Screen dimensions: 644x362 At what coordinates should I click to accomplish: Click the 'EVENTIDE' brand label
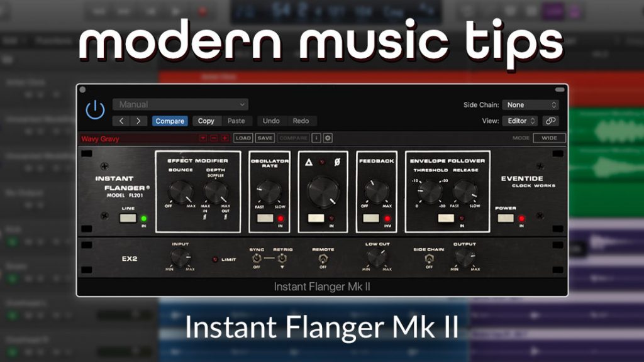click(522, 178)
